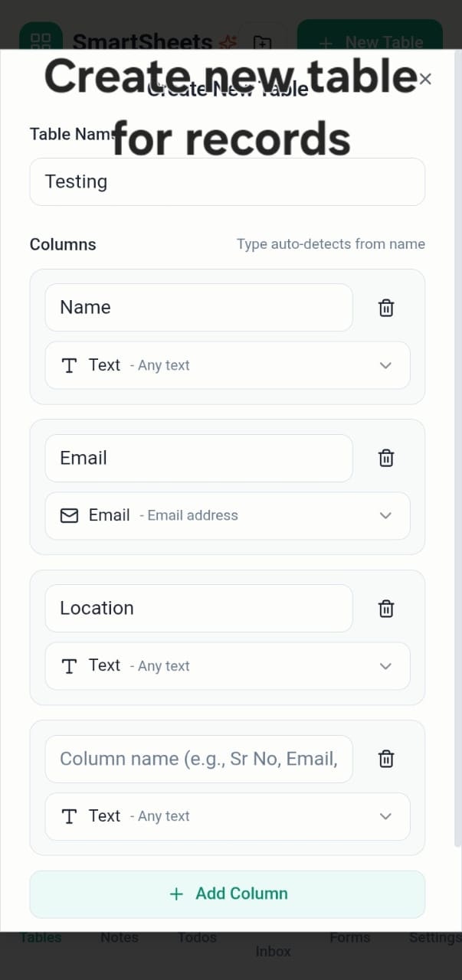Remove the unnamed fourth column via trash icon

(x=385, y=758)
